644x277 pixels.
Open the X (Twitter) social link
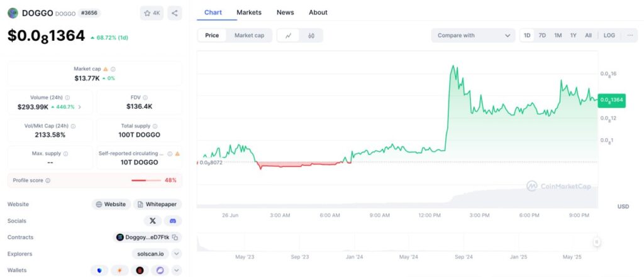(153, 220)
